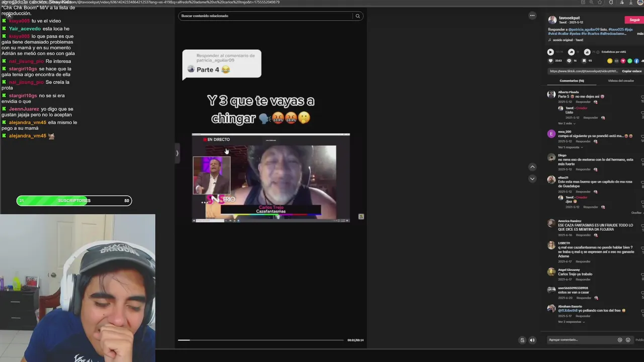
Task: Expand the additional share options arrow
Action: (x=642, y=61)
